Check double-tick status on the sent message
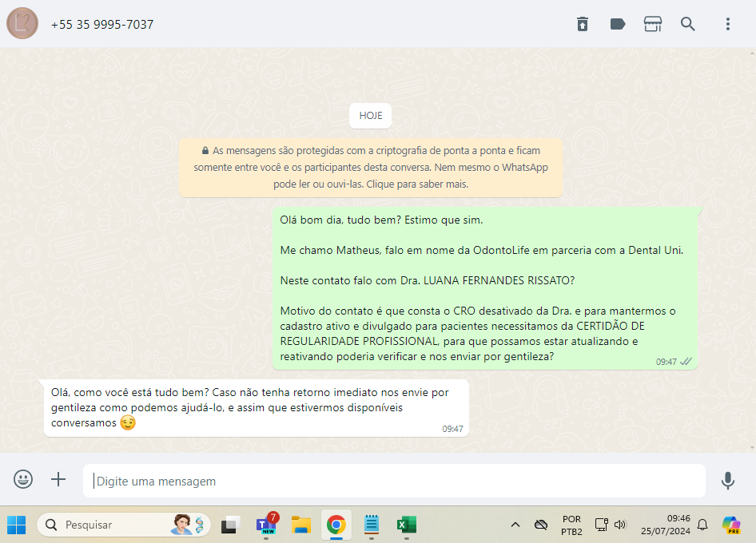This screenshot has height=543, width=756. [686, 362]
